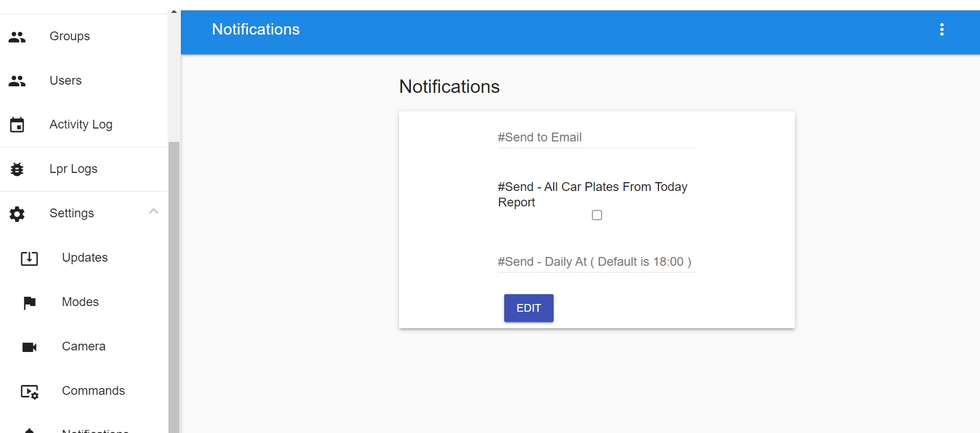The height and width of the screenshot is (433, 980).
Task: Open the Activity Log calendar icon
Action: 17,124
